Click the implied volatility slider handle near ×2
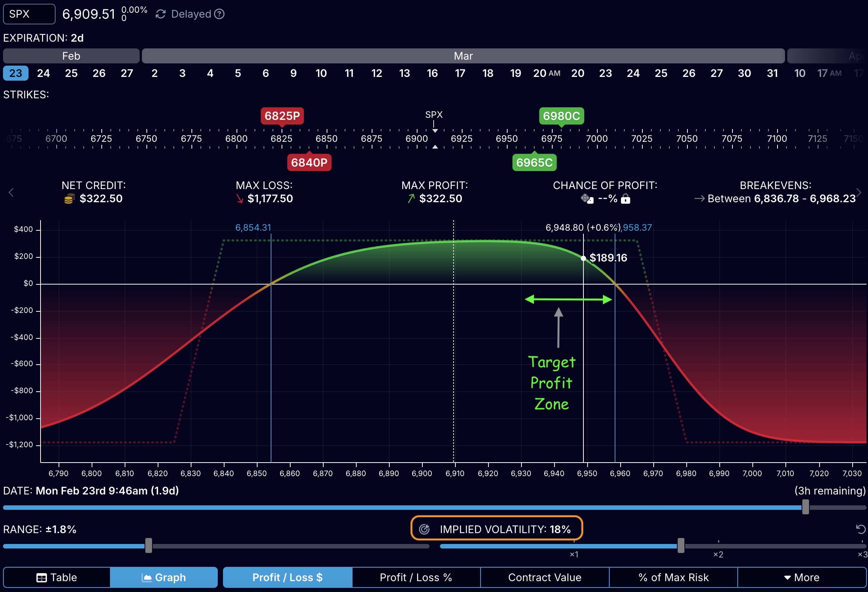The height and width of the screenshot is (592, 868). click(681, 546)
